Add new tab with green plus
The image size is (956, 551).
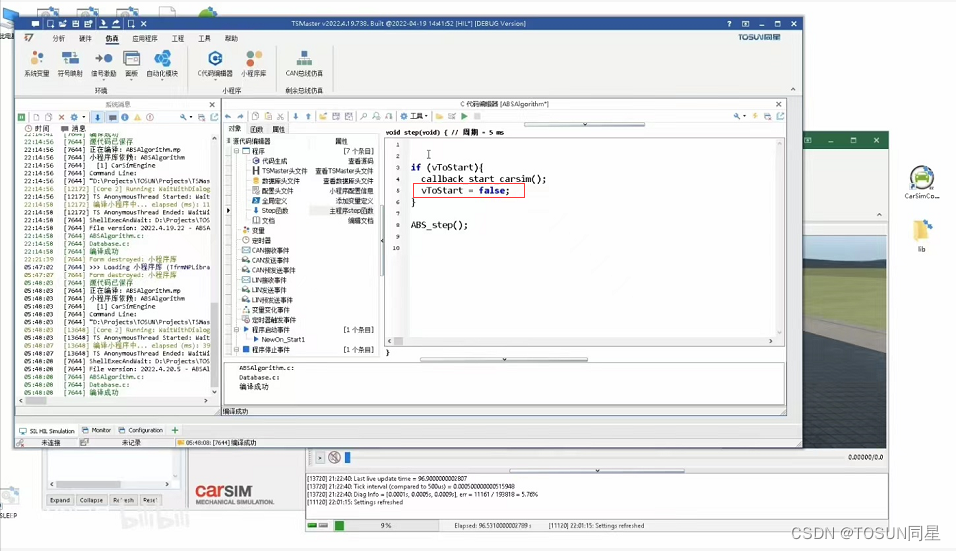175,430
